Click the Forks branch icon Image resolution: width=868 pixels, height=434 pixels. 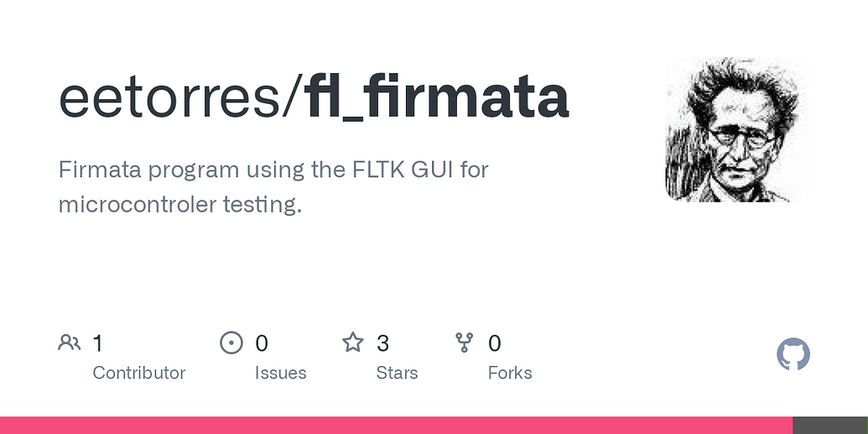pyautogui.click(x=465, y=342)
